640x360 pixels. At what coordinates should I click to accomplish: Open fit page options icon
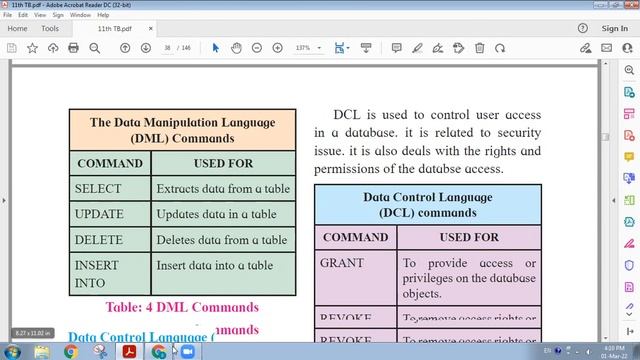341,48
